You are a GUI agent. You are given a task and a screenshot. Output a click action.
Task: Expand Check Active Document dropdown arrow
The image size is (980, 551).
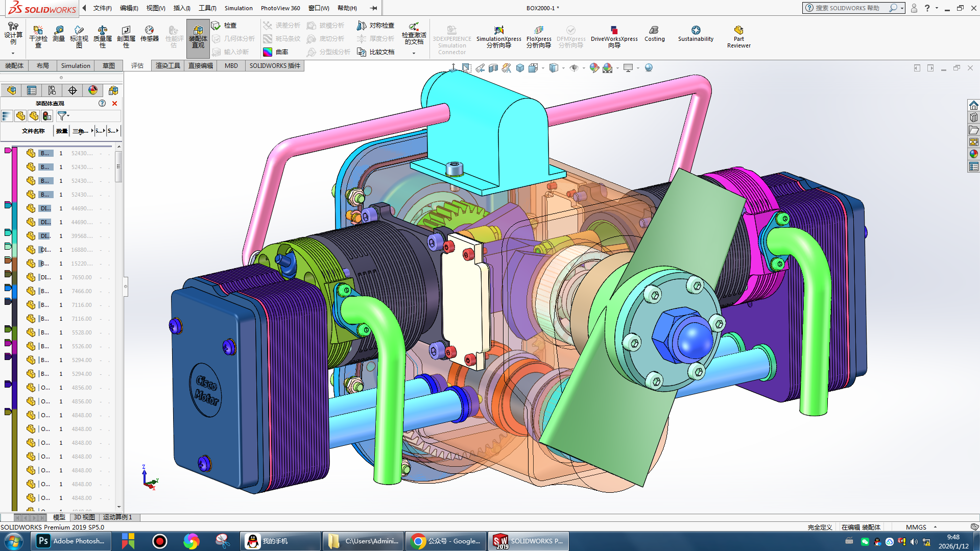click(x=414, y=53)
